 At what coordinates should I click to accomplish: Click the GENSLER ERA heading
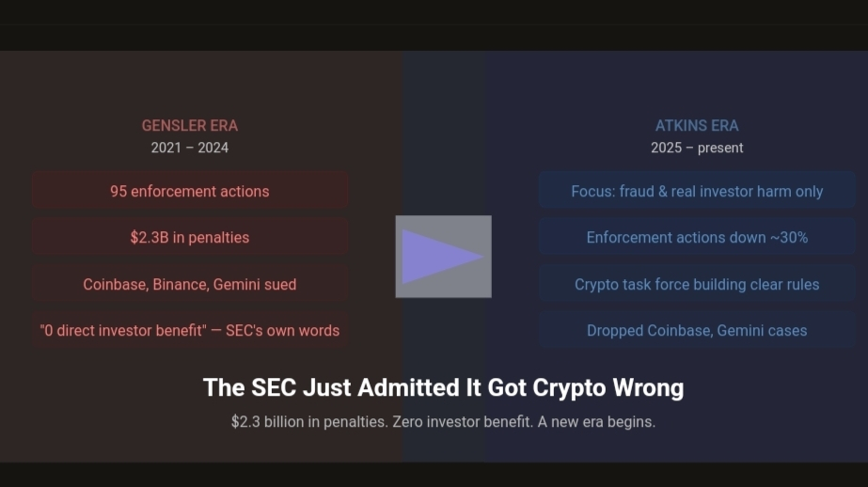click(190, 126)
